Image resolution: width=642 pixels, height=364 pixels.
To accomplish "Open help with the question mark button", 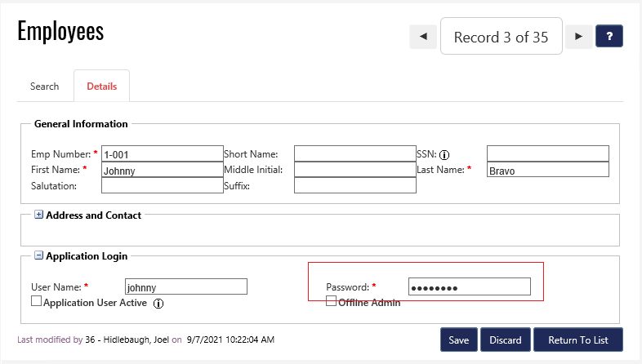I will 609,37.
